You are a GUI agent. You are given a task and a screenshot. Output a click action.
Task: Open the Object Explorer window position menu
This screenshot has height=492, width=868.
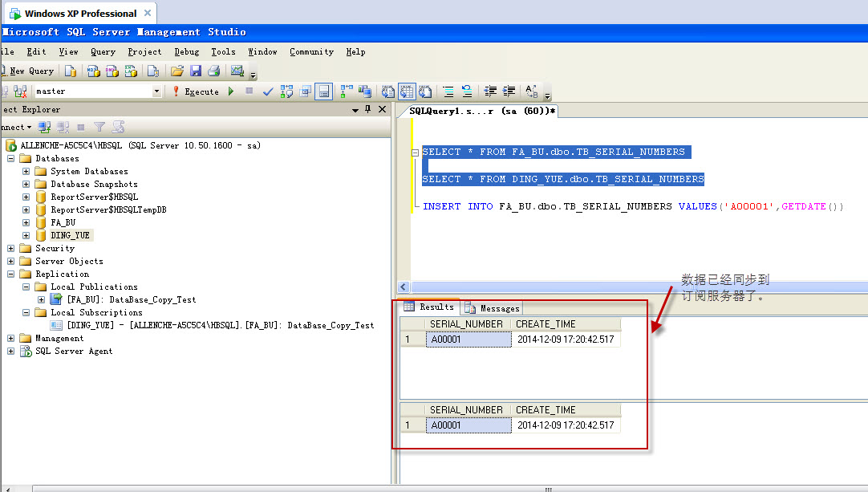click(355, 110)
